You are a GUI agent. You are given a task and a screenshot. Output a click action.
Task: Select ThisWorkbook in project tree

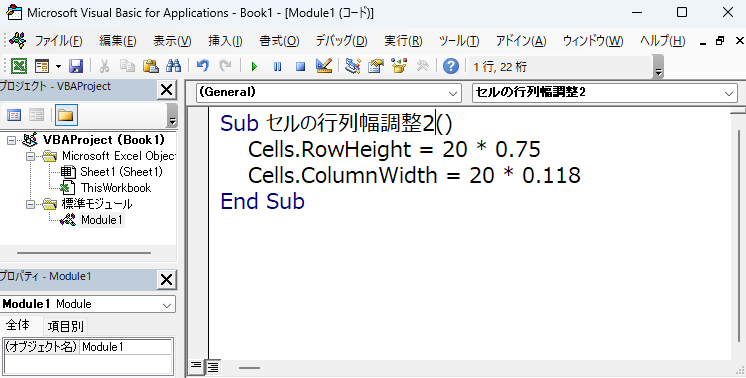coord(116,188)
